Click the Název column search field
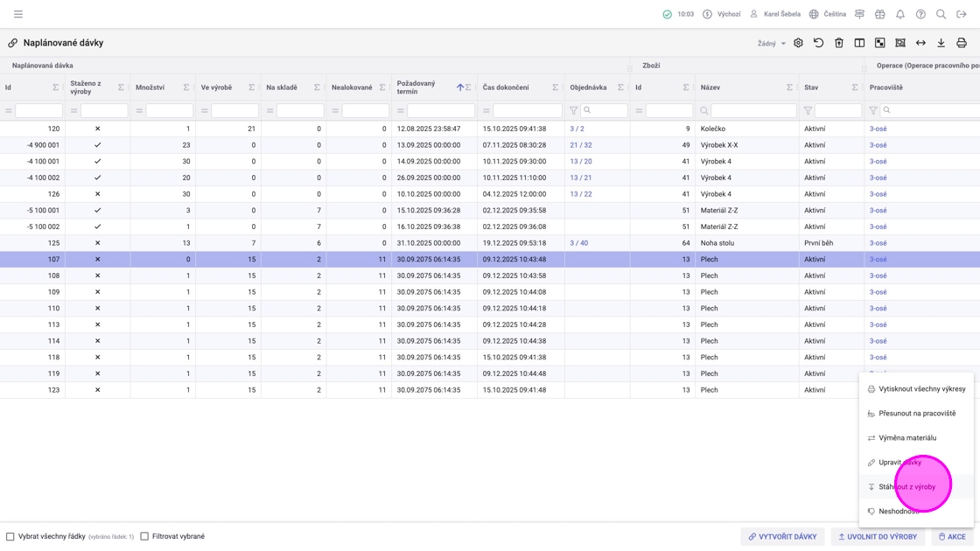The image size is (980, 551). coord(752,111)
